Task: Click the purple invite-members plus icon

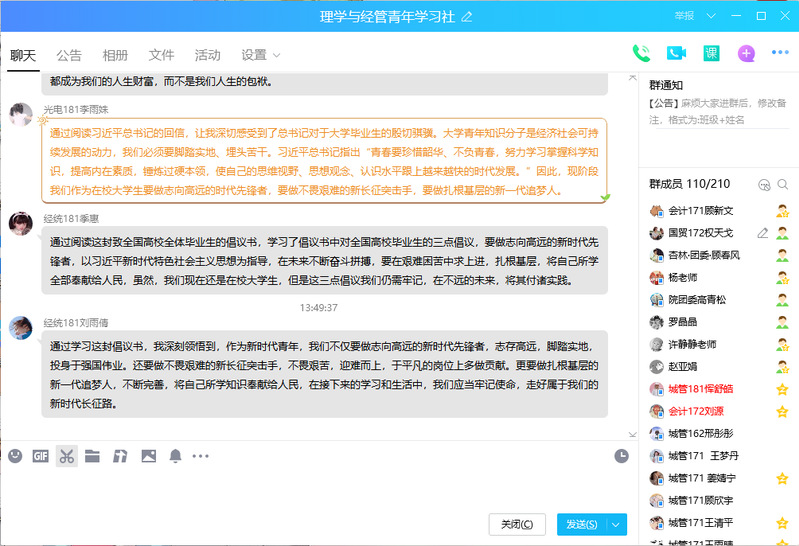Action: tap(746, 54)
